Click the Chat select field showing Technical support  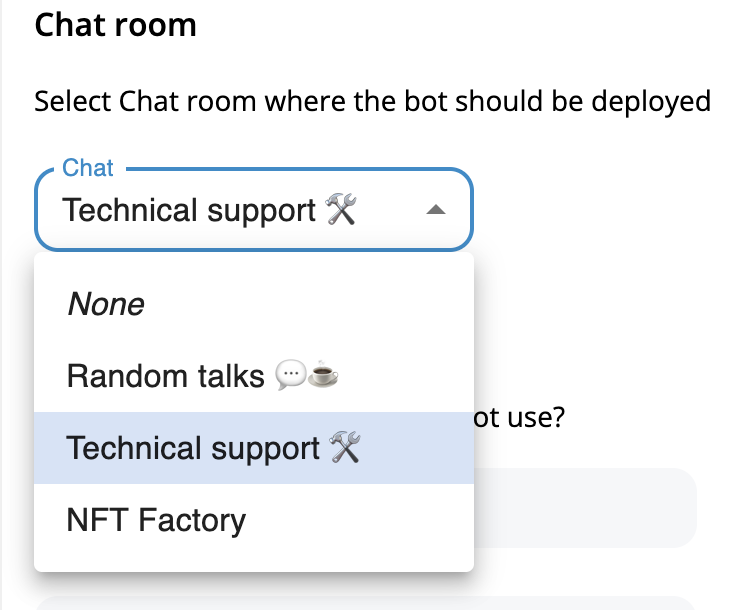(254, 210)
